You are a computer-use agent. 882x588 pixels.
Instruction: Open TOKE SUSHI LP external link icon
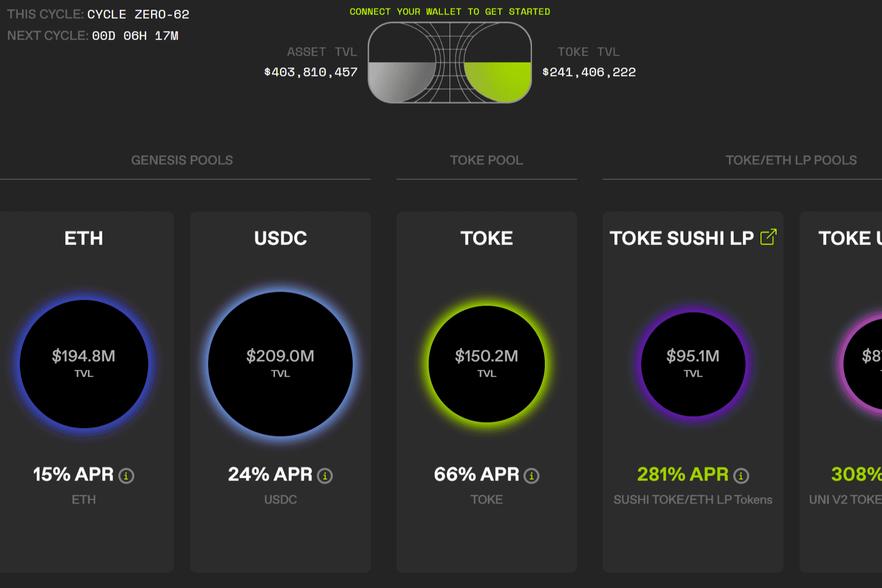(769, 235)
